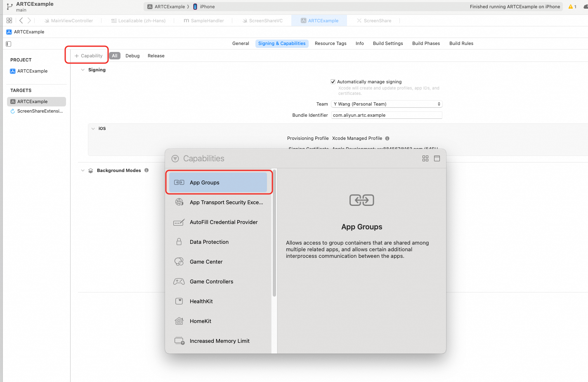
Task: Switch to the ScreenShare editor tab
Action: click(x=374, y=21)
